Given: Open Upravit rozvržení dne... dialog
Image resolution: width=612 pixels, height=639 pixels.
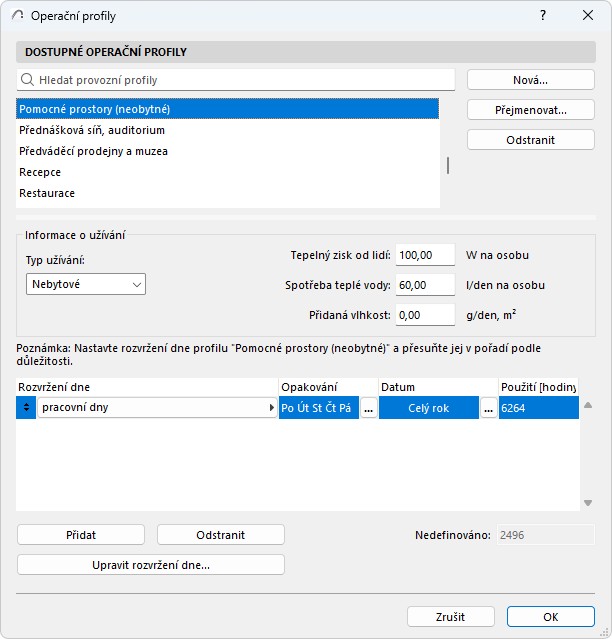Looking at the screenshot, I should point(151,565).
